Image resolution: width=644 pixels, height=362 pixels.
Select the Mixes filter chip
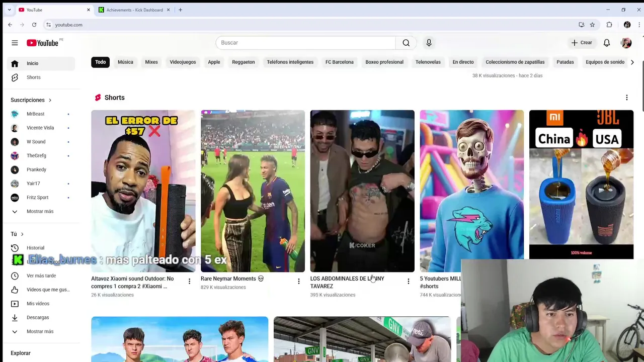[151, 62]
